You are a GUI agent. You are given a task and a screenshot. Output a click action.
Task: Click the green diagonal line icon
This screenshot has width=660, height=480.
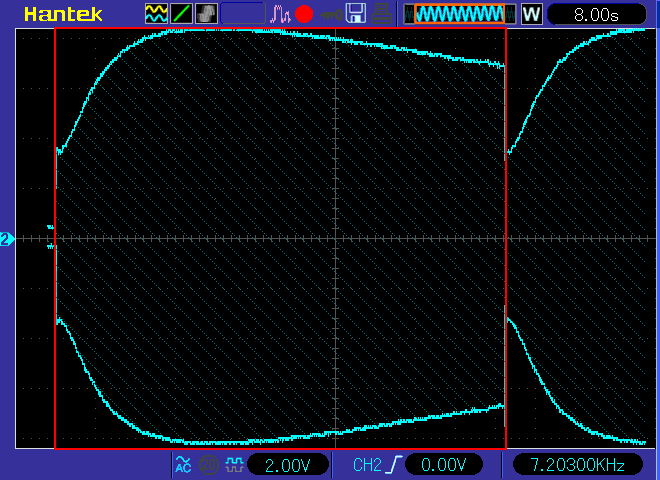[x=181, y=13]
